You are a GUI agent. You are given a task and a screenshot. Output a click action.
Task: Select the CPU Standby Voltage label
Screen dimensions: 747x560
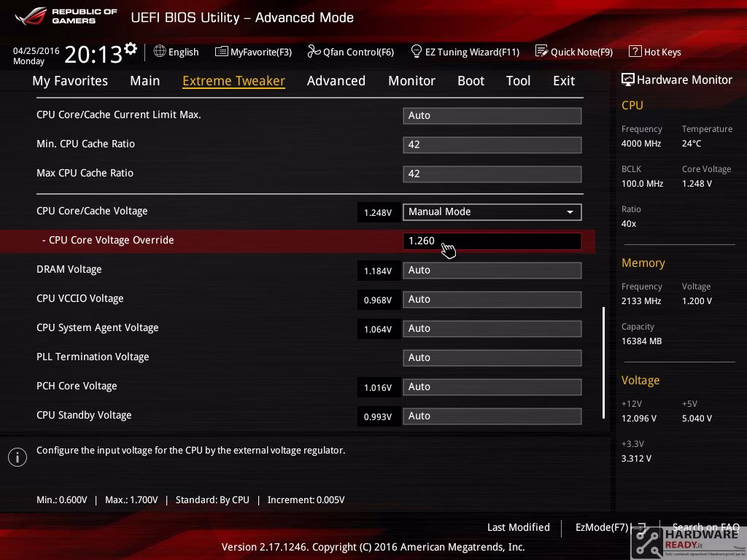coord(84,415)
